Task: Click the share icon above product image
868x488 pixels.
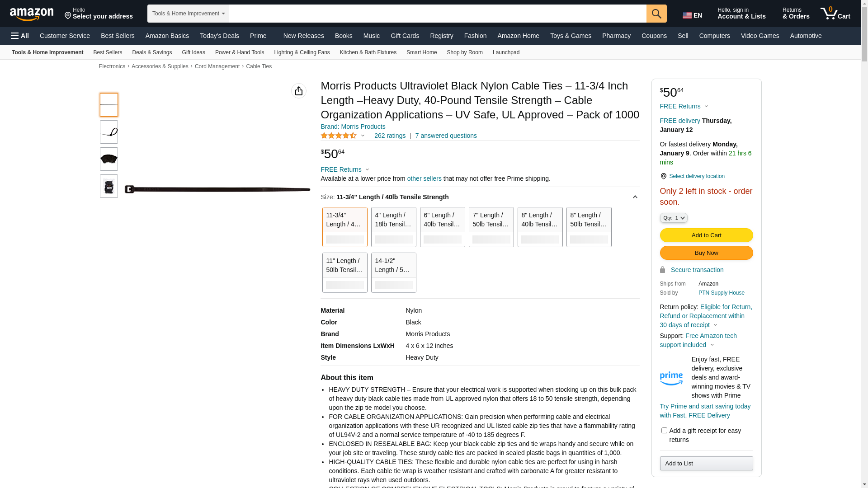Action: pos(299,91)
